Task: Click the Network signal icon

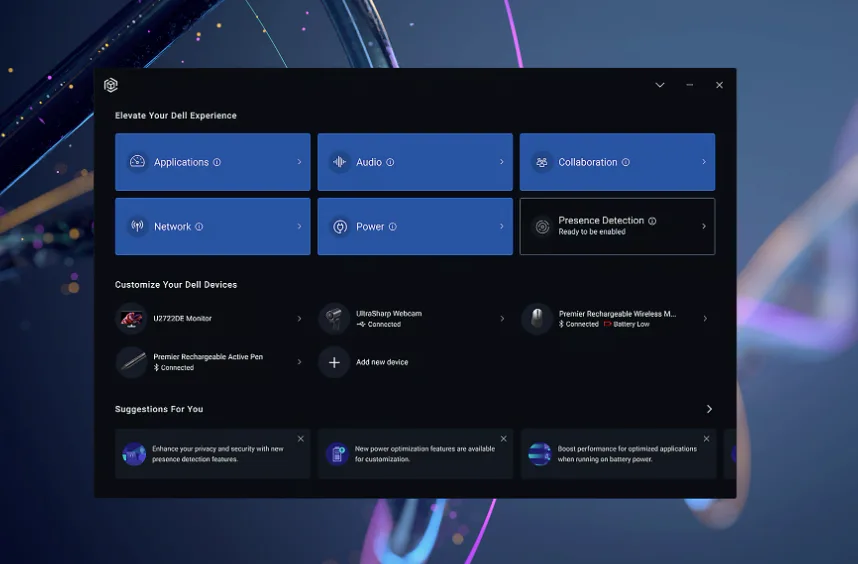Action: (138, 227)
